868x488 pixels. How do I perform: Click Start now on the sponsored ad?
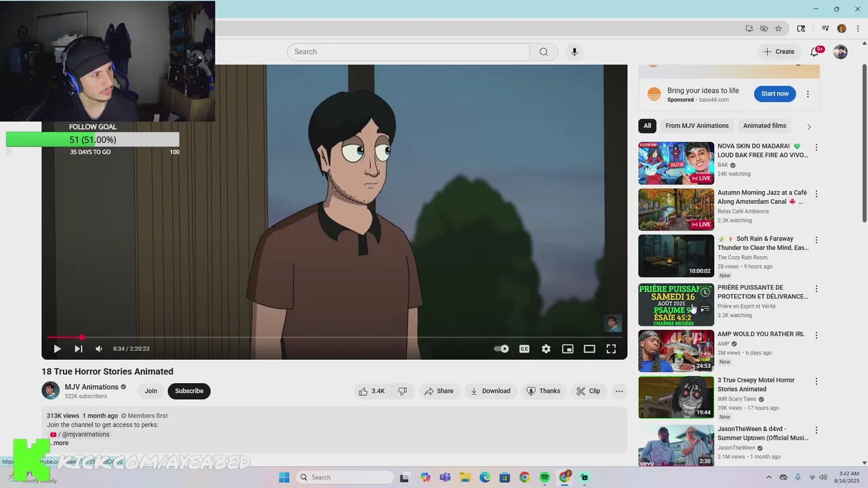click(x=774, y=94)
